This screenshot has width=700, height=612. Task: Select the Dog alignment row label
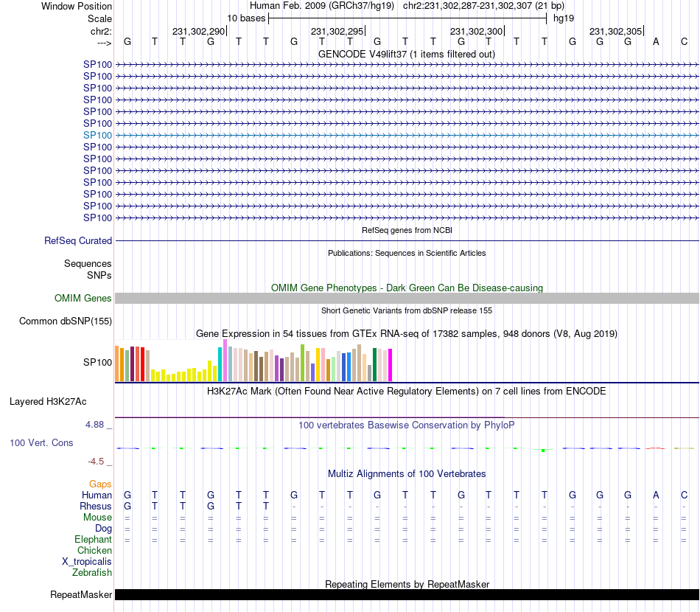click(103, 529)
